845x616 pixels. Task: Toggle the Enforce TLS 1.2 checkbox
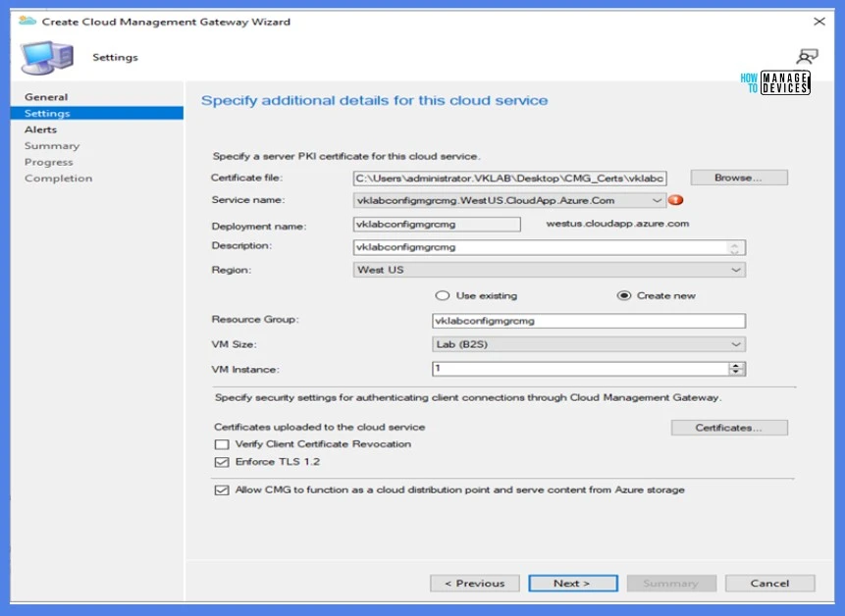[222, 462]
